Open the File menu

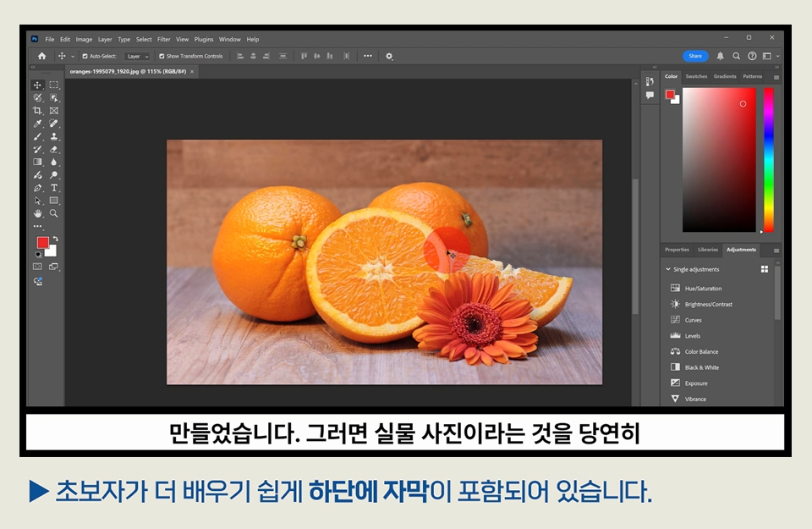[x=50, y=40]
